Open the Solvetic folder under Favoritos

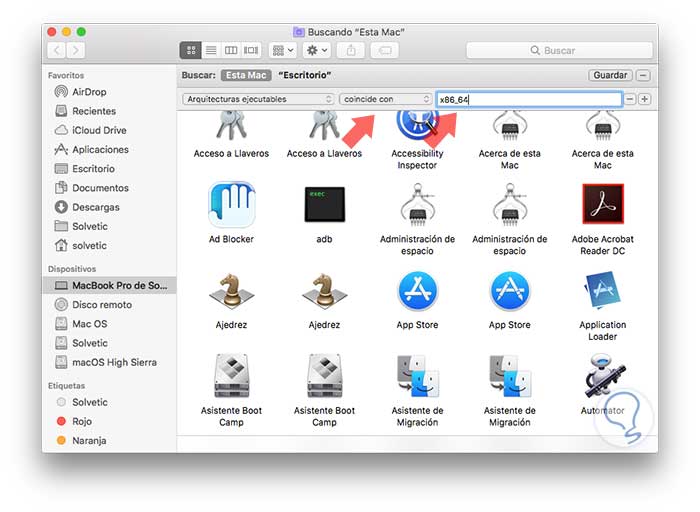90,226
